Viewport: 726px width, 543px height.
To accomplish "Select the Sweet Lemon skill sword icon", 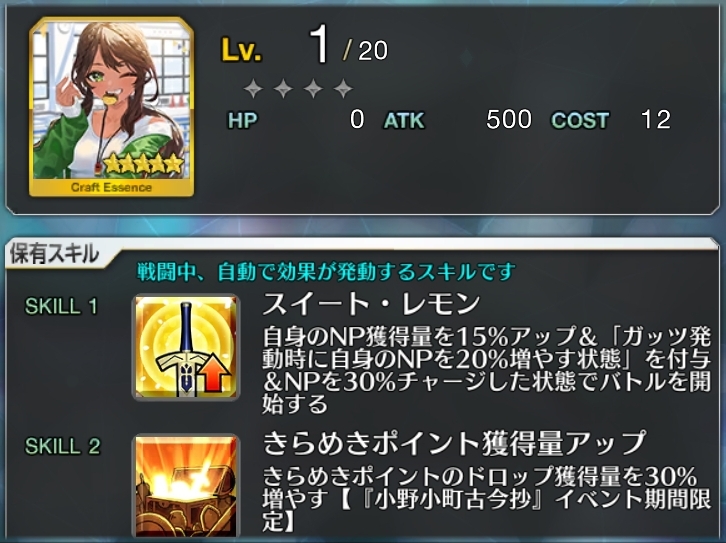I will coord(186,347).
